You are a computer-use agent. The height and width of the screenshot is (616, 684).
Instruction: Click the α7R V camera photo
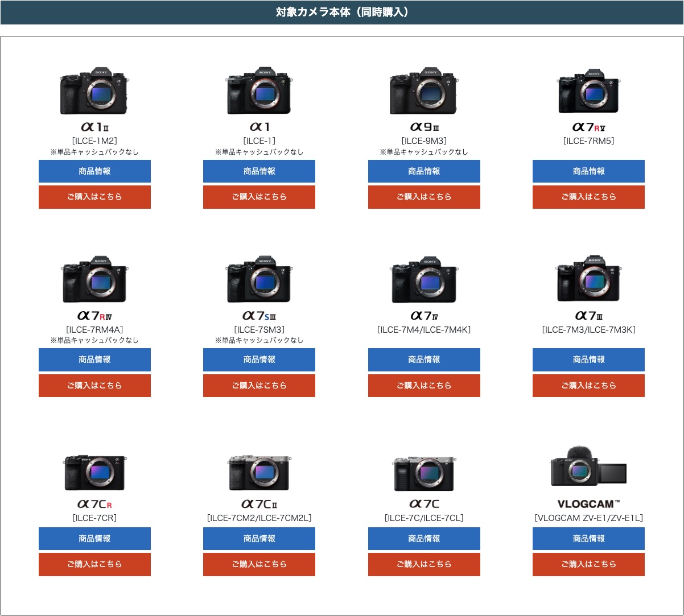(x=588, y=92)
